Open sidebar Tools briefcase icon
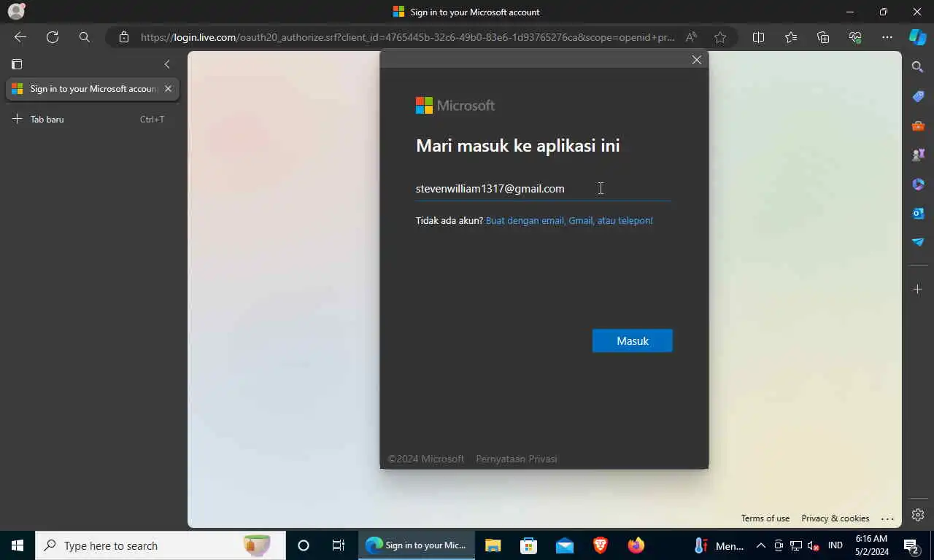This screenshot has height=560, width=934. coord(918,125)
